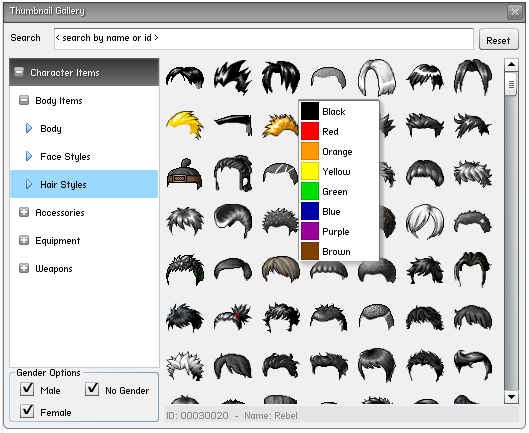The height and width of the screenshot is (433, 529).
Task: Pick the red color swatch
Action: click(310, 131)
